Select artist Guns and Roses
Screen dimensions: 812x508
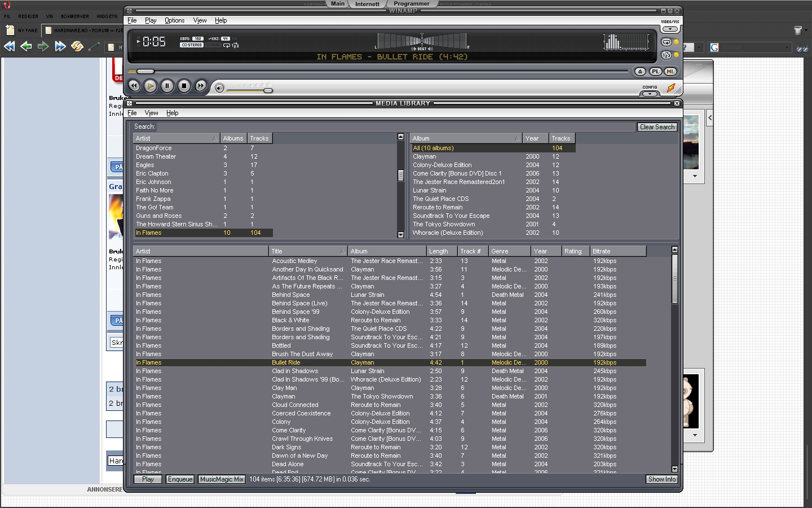(x=203, y=216)
